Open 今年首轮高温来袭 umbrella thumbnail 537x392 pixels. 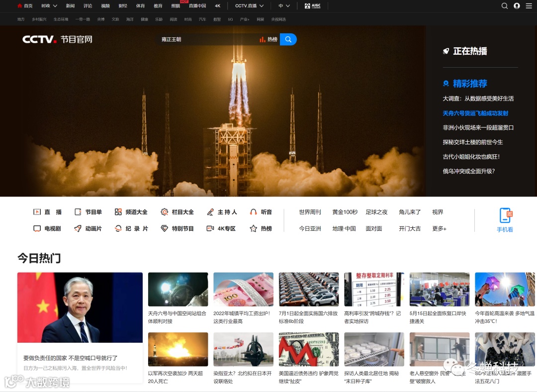[505, 289]
